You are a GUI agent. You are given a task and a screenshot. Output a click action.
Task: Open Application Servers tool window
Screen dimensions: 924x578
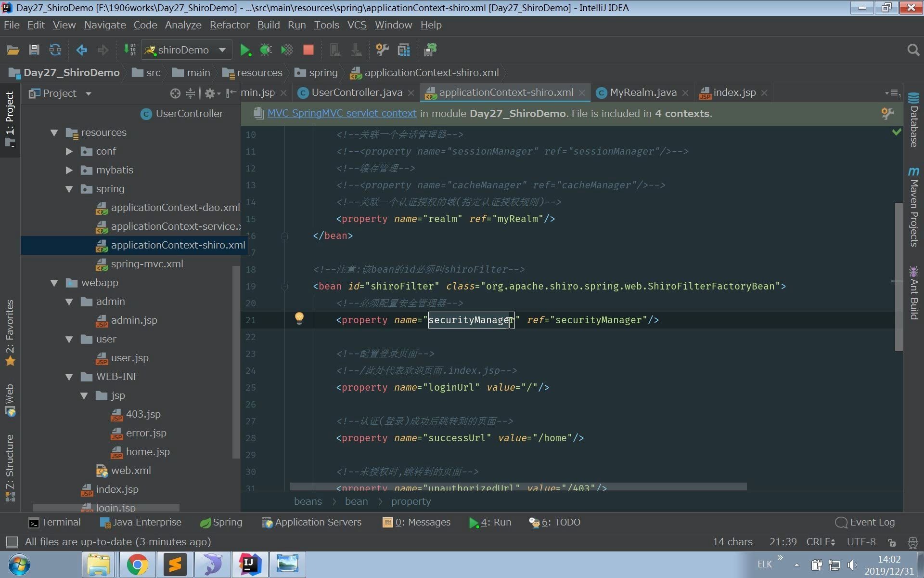311,523
